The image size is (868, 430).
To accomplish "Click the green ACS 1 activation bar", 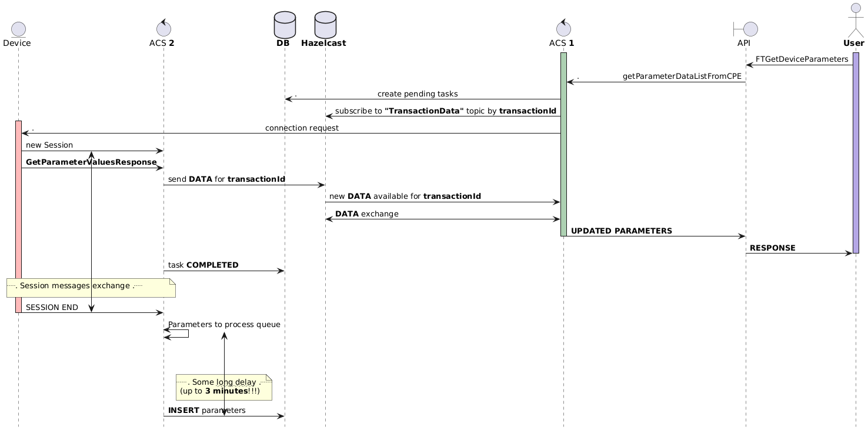I will pos(563,144).
